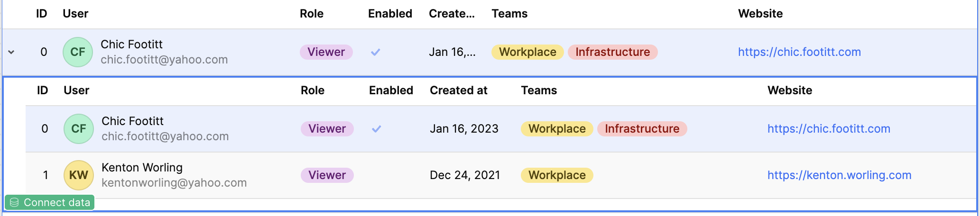Image resolution: width=980 pixels, height=216 pixels.
Task: Sort by the nested Created at column header
Action: [458, 90]
